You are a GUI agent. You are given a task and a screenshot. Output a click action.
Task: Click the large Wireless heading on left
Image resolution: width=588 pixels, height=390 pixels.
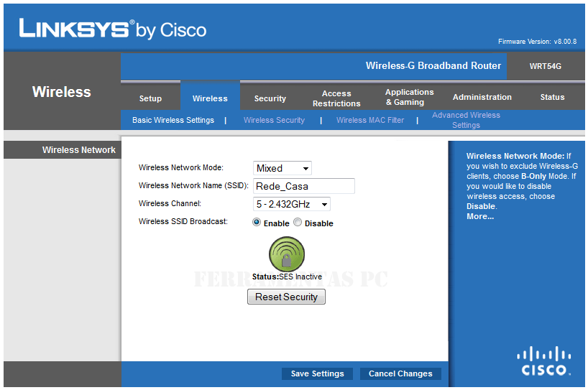(x=62, y=92)
